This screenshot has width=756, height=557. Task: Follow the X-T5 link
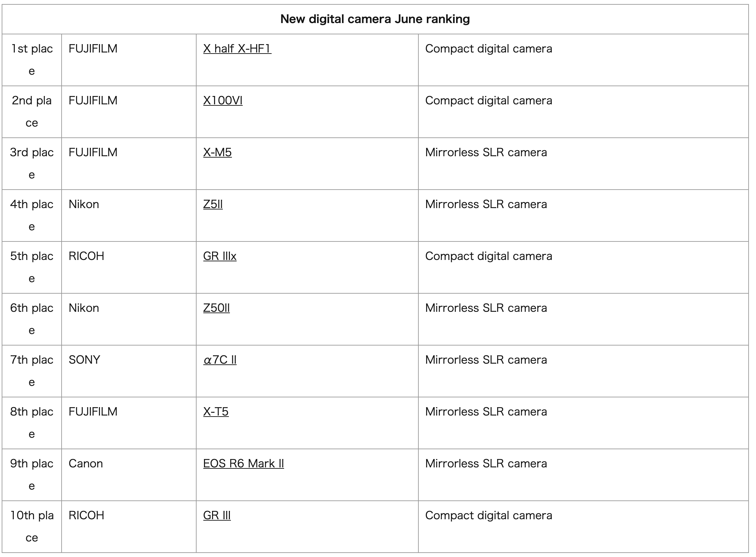216,412
